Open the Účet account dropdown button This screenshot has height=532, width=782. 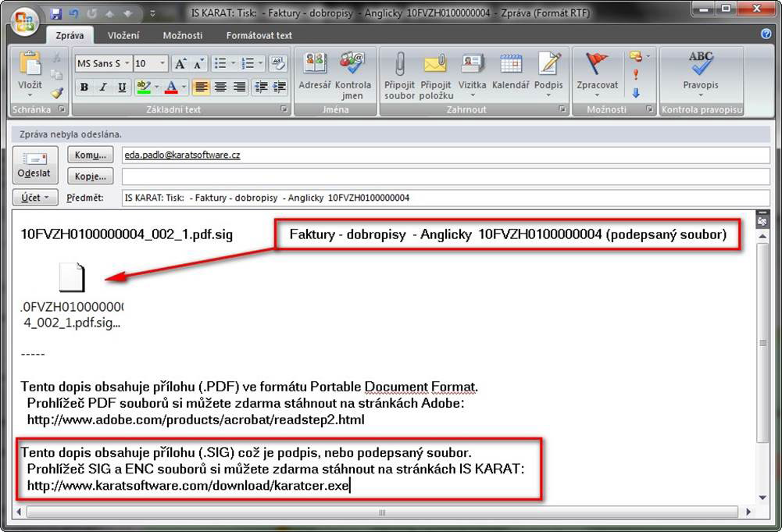click(35, 198)
